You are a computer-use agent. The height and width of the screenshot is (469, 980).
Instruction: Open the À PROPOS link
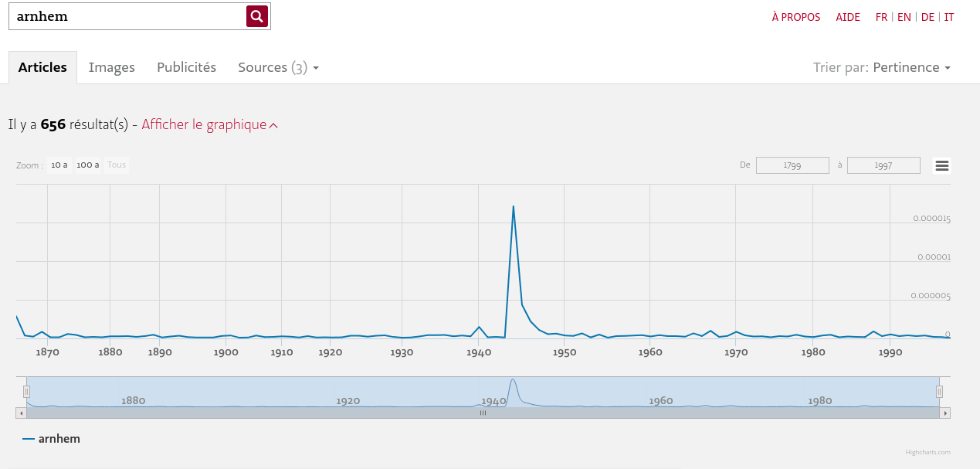pos(796,17)
